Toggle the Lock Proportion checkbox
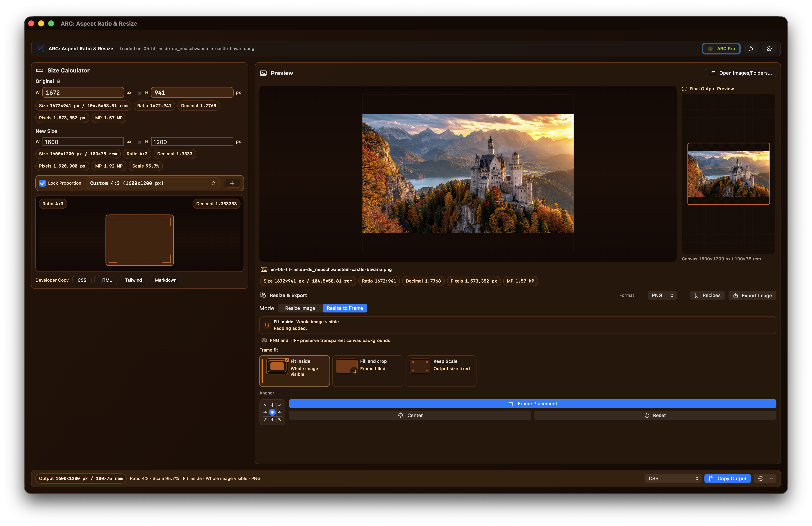Image resolution: width=812 pixels, height=526 pixels. 43,183
